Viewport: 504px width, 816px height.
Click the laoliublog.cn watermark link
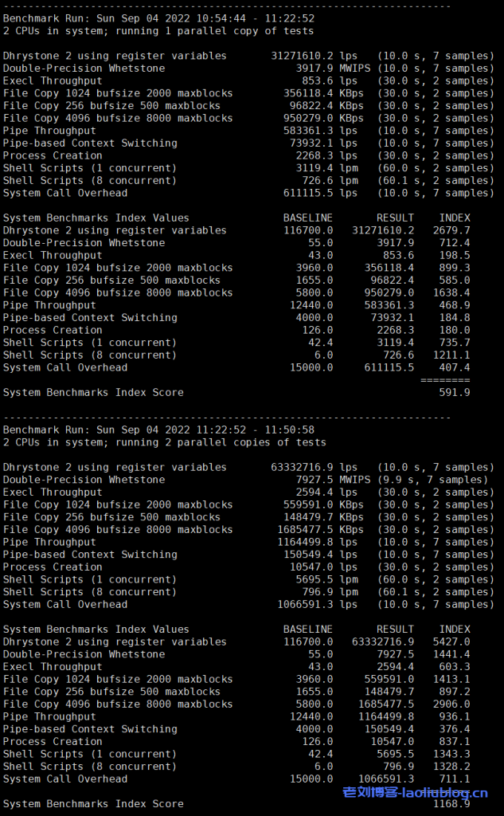[415, 792]
